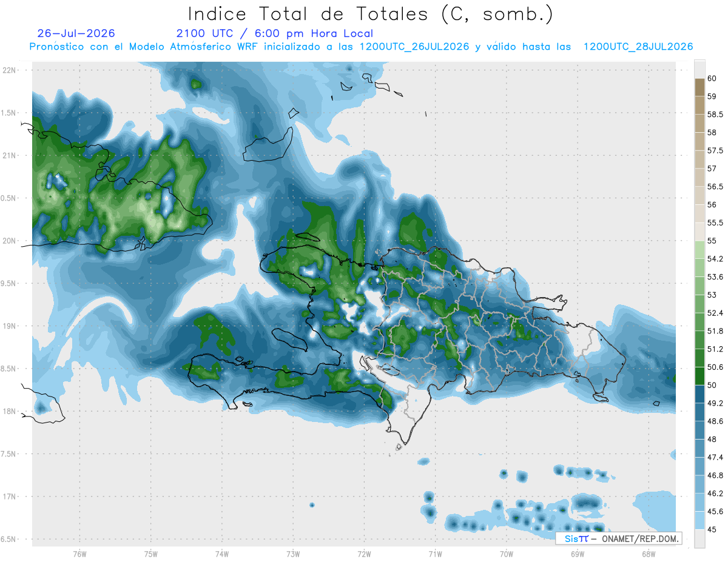Click the "46.8" value on the color scale
The width and height of the screenshot is (728, 562).
715,475
